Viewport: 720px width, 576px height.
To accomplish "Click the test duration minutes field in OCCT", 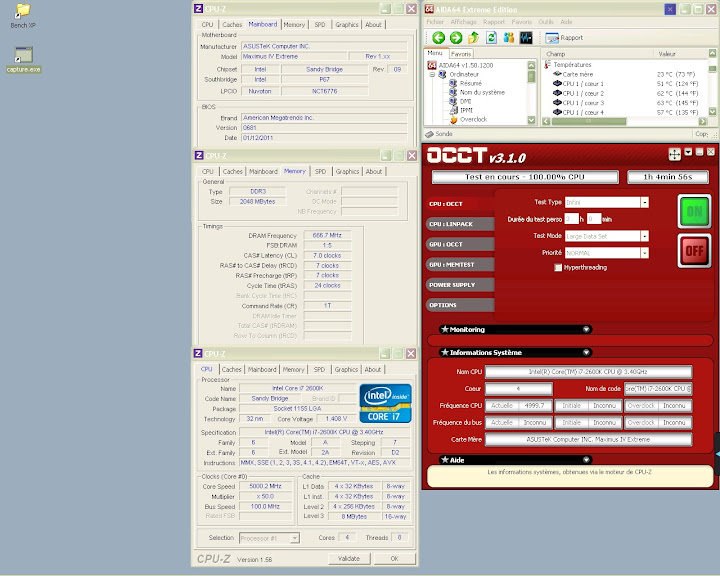I will tap(594, 219).
